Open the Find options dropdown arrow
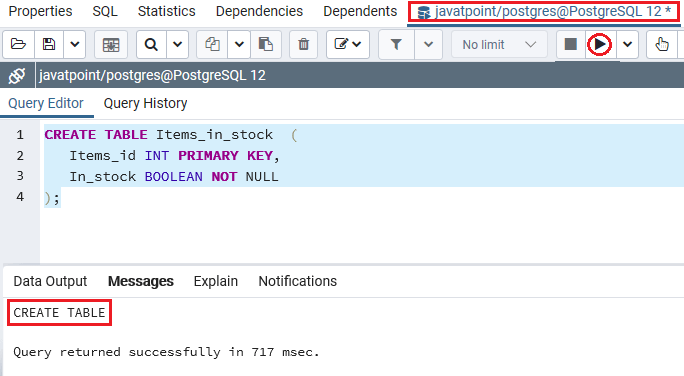The image size is (684, 376). [178, 44]
